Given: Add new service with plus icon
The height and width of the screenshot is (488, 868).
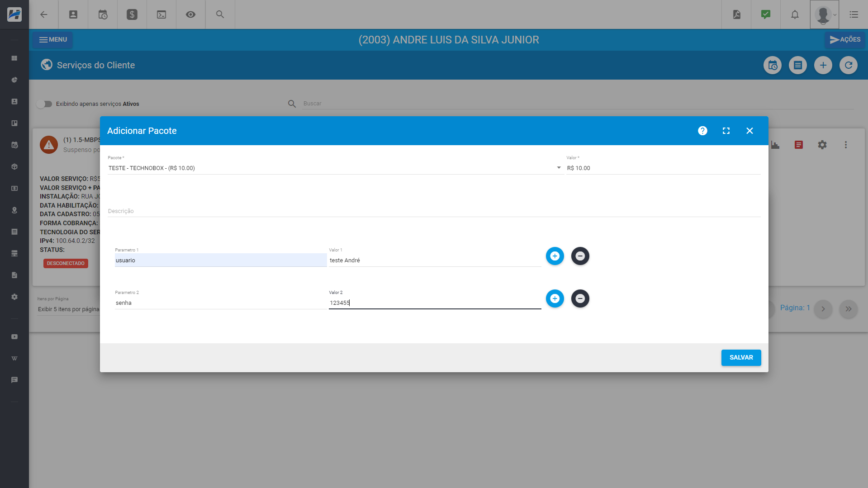Looking at the screenshot, I should [823, 65].
